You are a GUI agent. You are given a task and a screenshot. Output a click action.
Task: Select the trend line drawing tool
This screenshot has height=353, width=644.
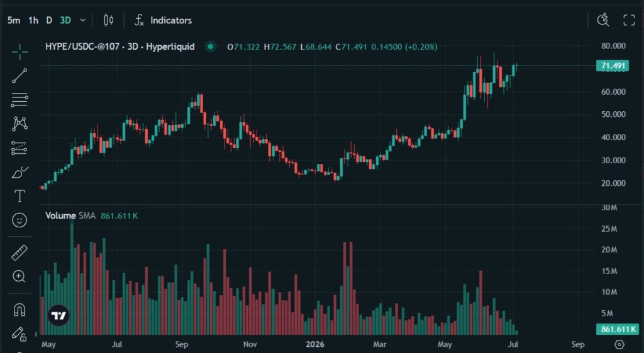[x=19, y=76]
